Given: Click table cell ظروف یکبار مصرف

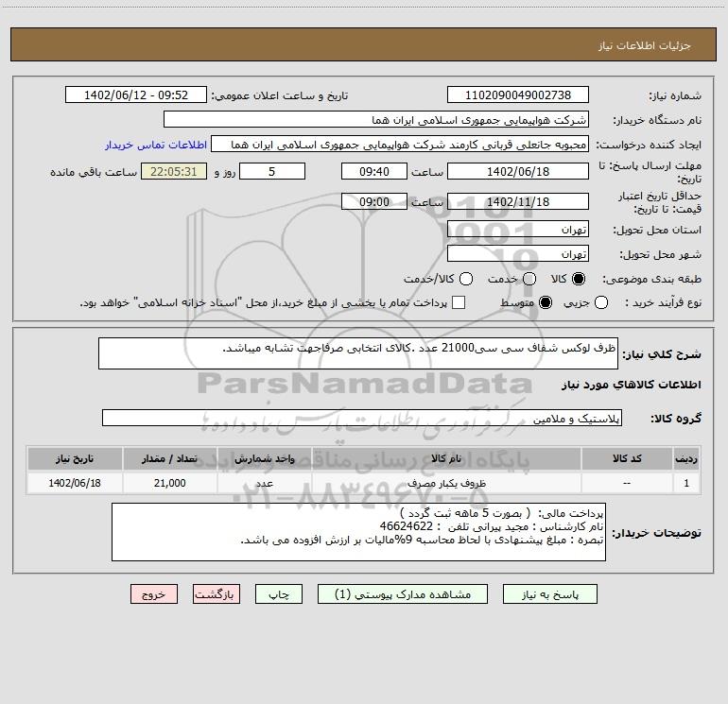Looking at the screenshot, I should click(446, 483).
